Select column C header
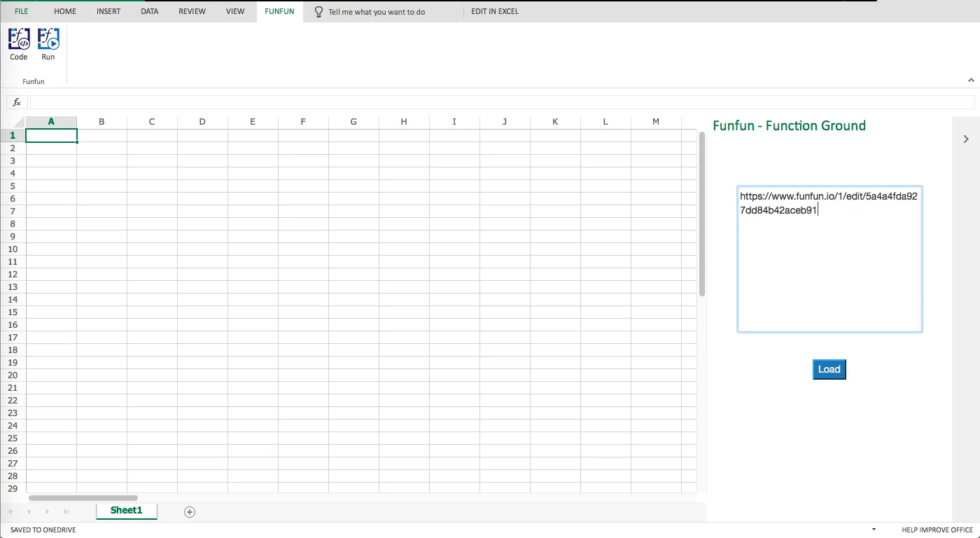 click(x=152, y=122)
